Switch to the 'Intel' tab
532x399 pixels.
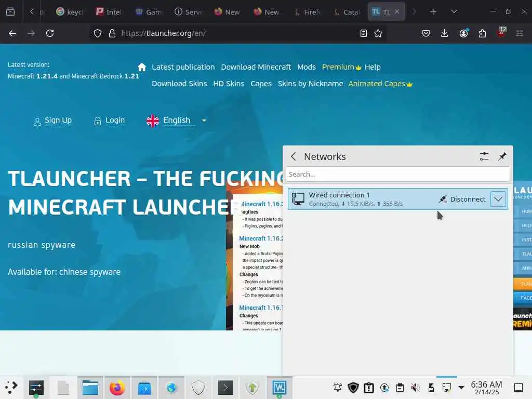point(109,12)
